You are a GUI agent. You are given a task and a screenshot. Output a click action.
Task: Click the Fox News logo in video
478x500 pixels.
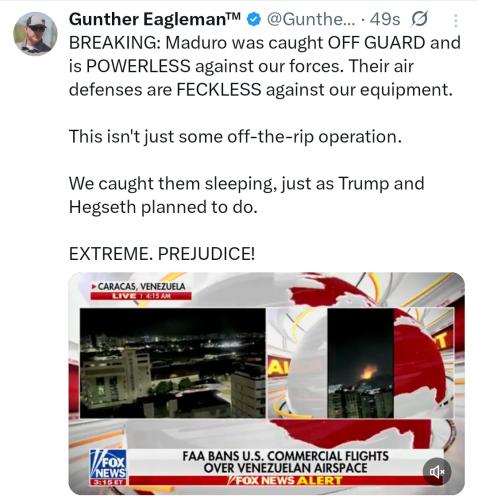(108, 467)
